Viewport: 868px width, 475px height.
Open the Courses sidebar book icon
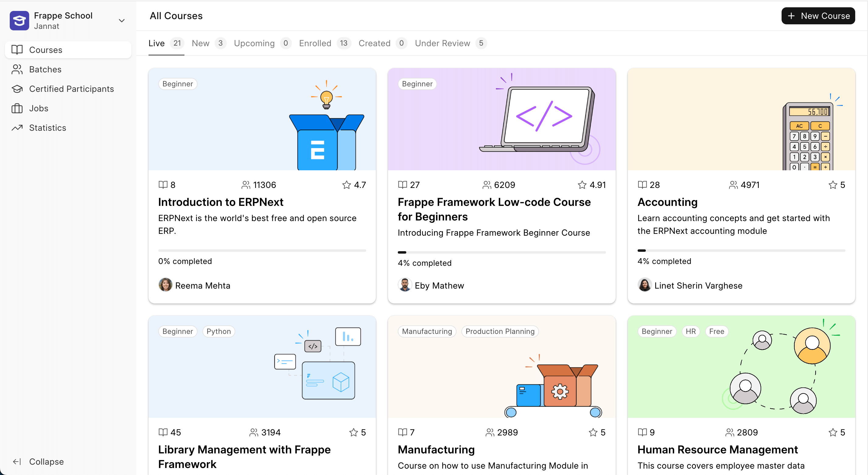click(x=17, y=50)
